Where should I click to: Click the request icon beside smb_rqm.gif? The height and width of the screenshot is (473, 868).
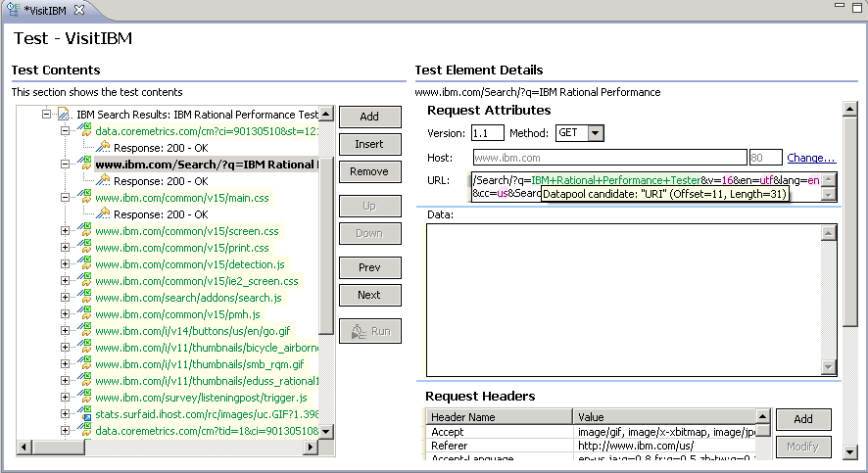point(84,363)
